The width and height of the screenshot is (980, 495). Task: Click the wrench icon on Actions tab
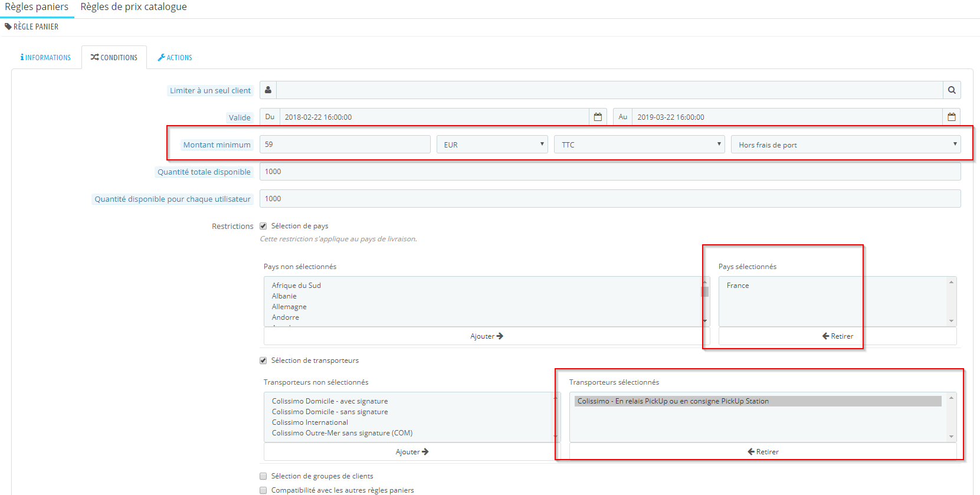coord(161,57)
